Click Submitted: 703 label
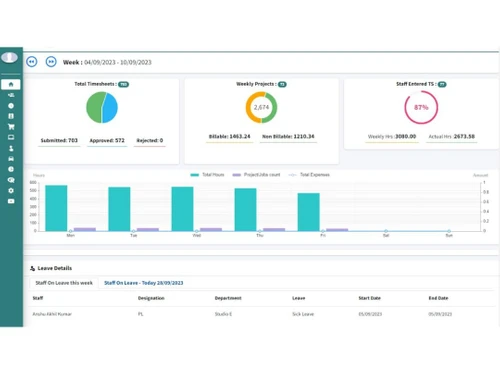This screenshot has width=500, height=375. (59, 140)
